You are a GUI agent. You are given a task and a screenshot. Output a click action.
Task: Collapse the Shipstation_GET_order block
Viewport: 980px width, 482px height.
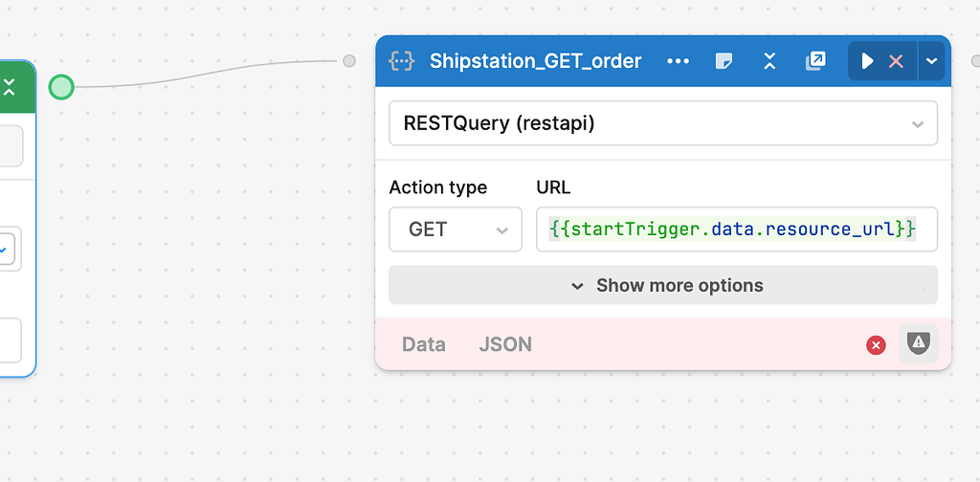pyautogui.click(x=769, y=61)
